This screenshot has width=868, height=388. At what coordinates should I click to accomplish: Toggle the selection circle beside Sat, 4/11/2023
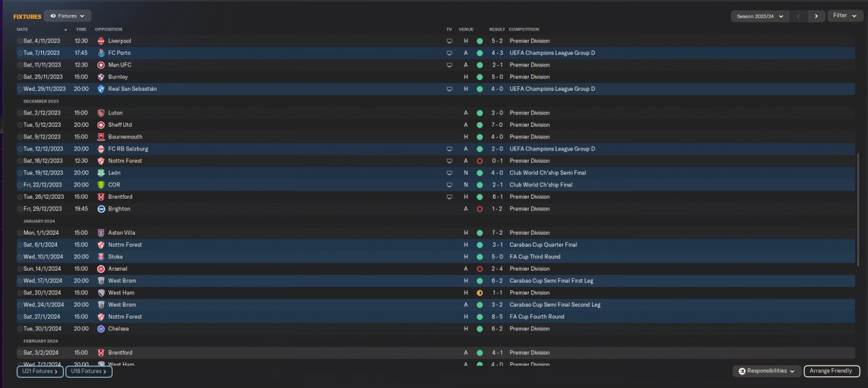pos(20,41)
